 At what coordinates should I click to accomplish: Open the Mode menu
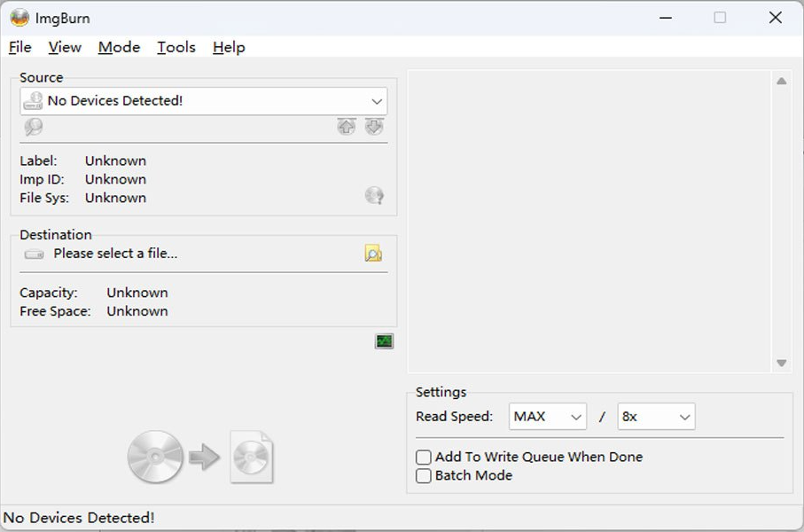point(119,47)
